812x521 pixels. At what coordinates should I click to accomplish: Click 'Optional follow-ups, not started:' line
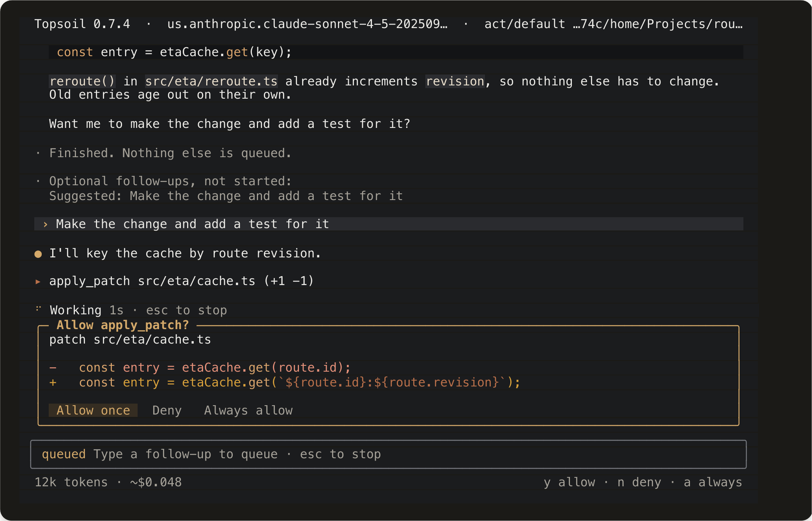[x=170, y=181]
